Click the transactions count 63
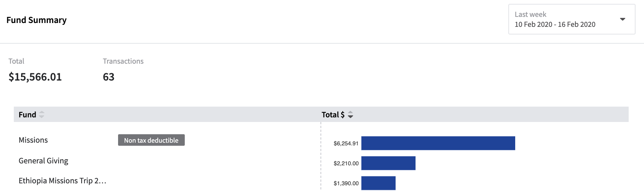The height and width of the screenshot is (191, 644). click(108, 77)
